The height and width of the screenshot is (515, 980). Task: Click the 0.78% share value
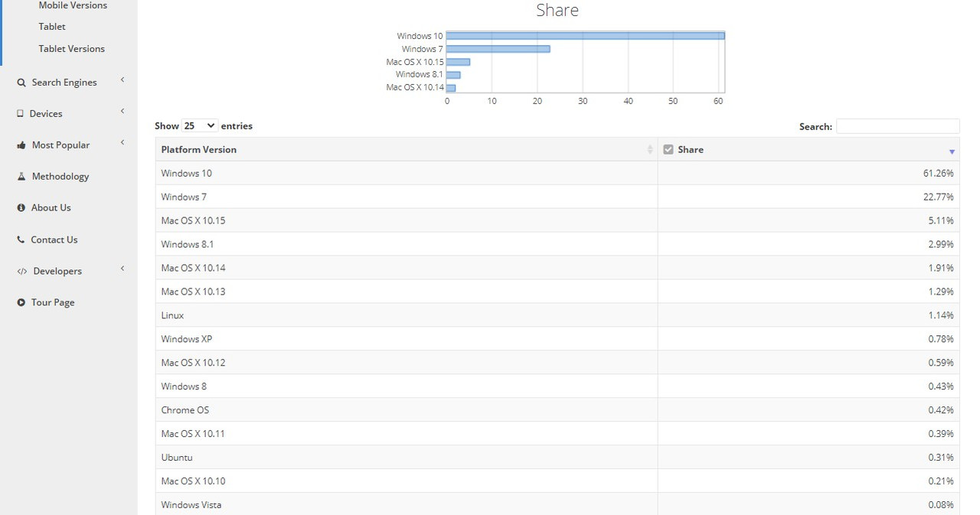[941, 340]
